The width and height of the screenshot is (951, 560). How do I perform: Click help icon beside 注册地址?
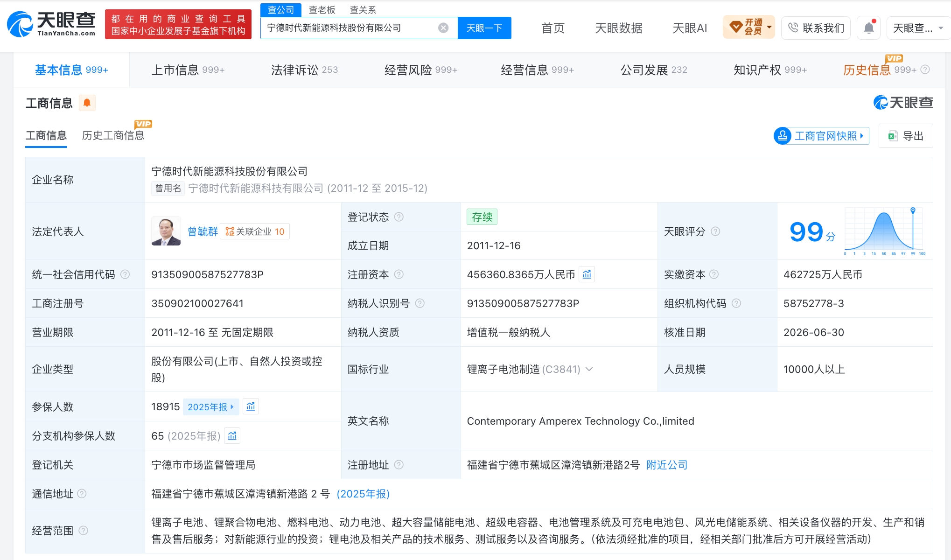pos(399,465)
